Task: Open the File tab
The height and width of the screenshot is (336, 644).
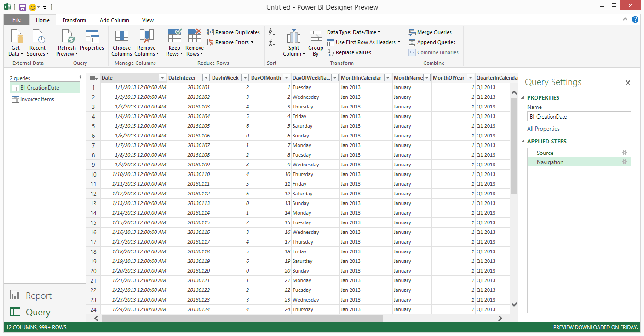Action: 17,20
